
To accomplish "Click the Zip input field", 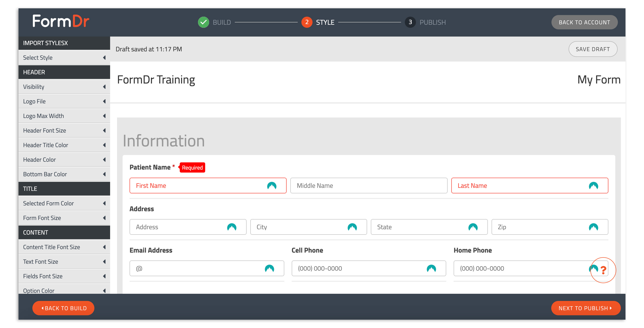I will point(550,227).
